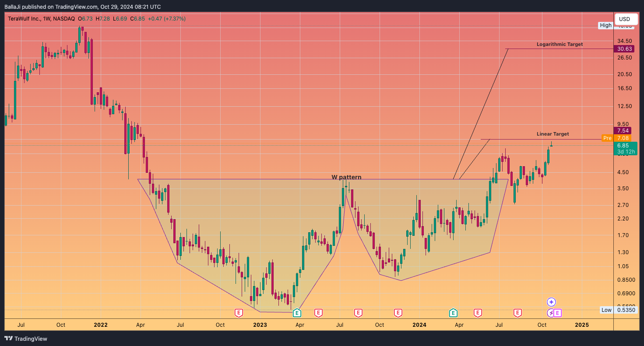Click the Low price label
The width and height of the screenshot is (644, 346).
point(606,310)
